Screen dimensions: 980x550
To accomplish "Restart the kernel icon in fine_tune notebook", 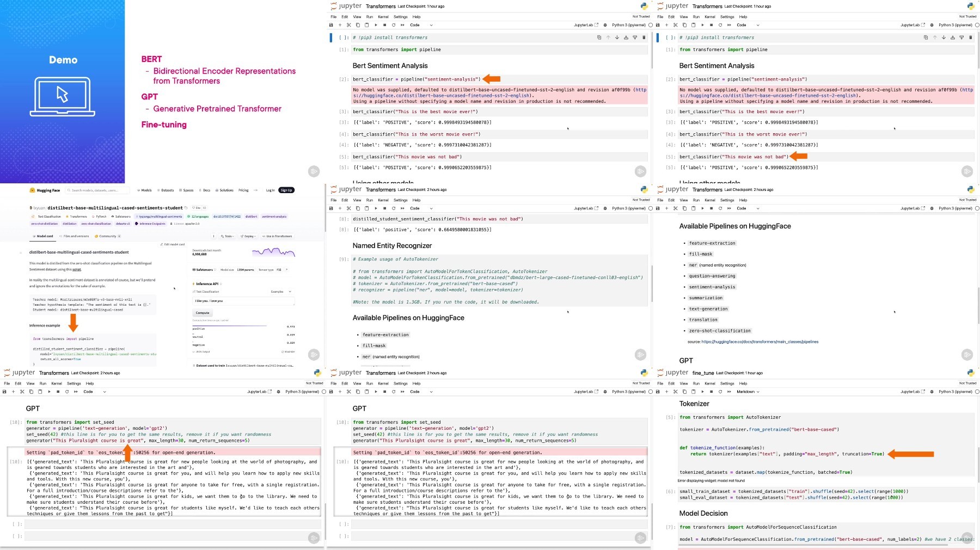I will tap(720, 392).
